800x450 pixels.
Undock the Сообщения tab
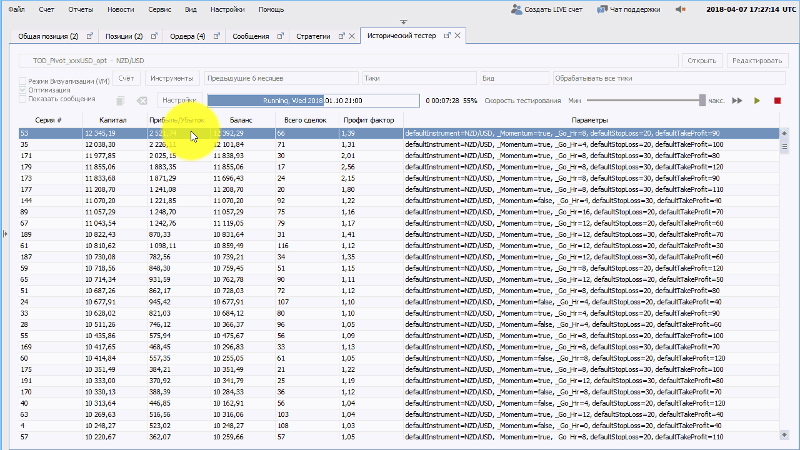pos(280,36)
